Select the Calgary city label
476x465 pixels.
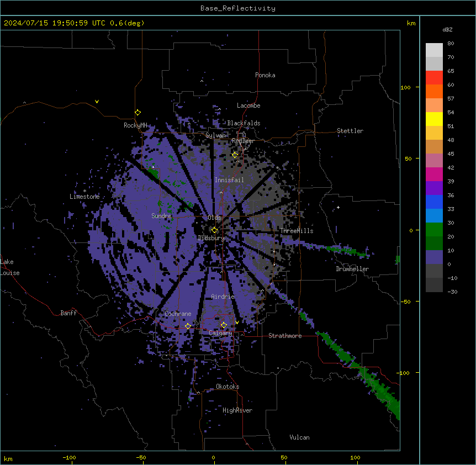220,333
